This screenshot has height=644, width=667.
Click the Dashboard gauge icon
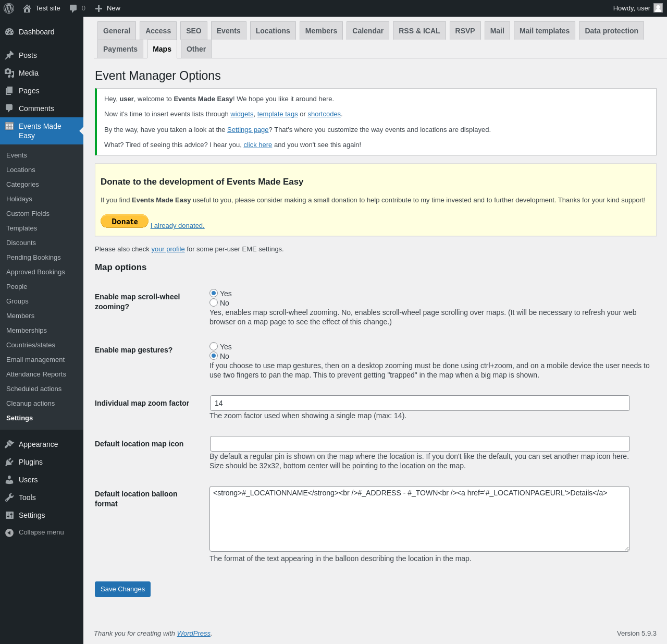(9, 32)
